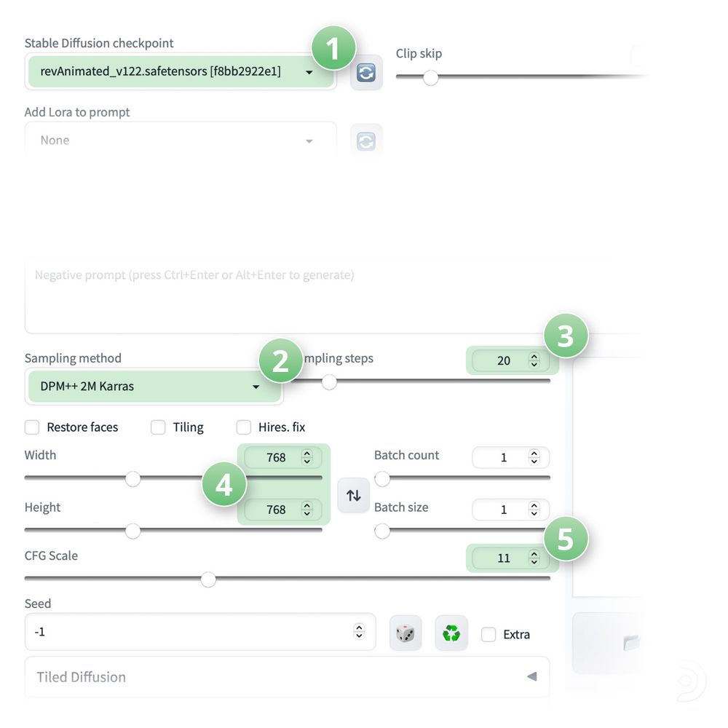Click the Sampling steps number stepper

tap(534, 360)
